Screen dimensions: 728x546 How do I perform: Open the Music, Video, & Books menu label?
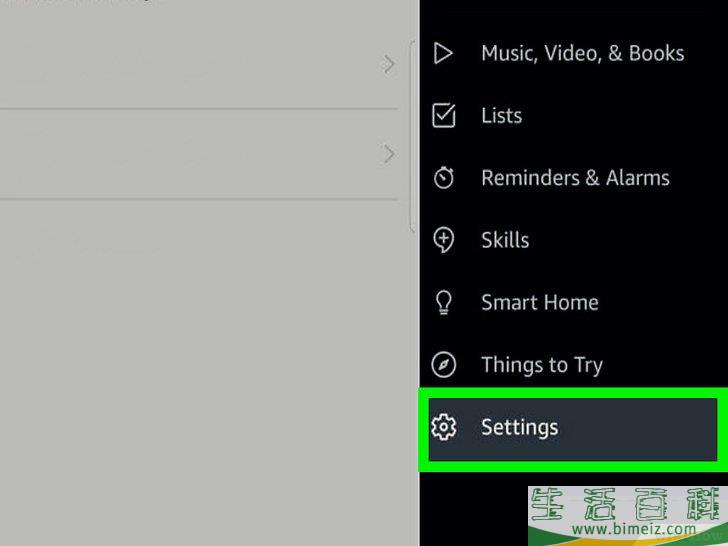583,53
